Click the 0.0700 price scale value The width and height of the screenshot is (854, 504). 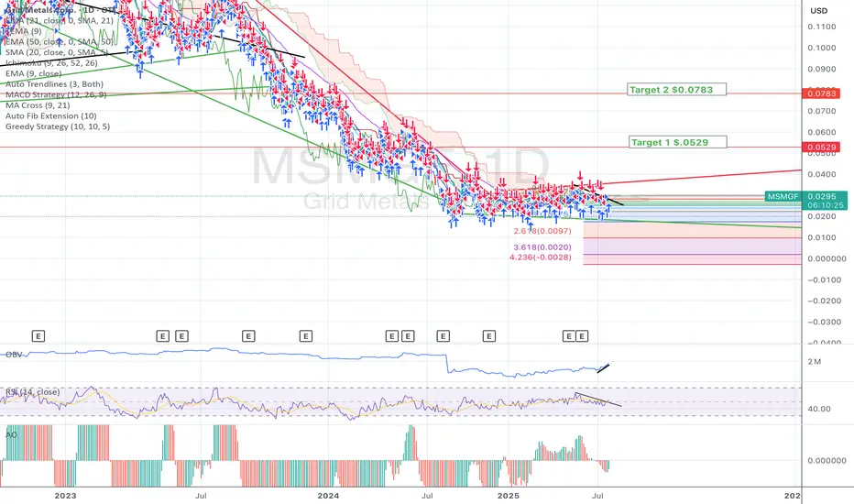(821, 111)
